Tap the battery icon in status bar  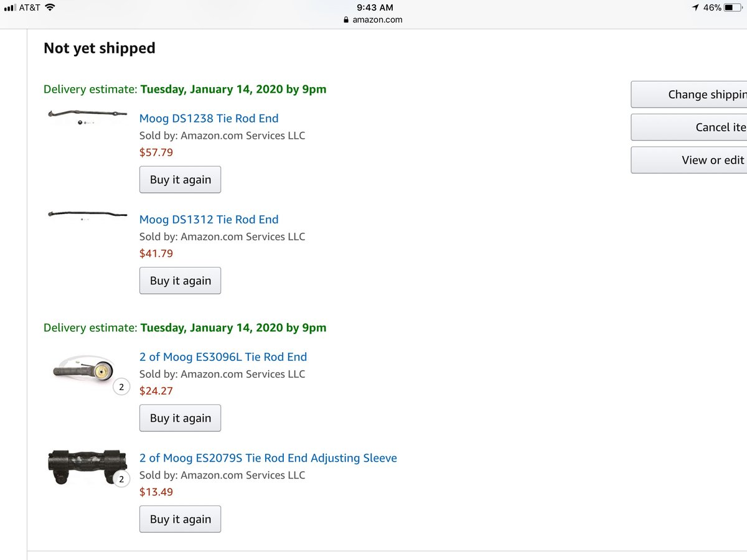coord(733,7)
